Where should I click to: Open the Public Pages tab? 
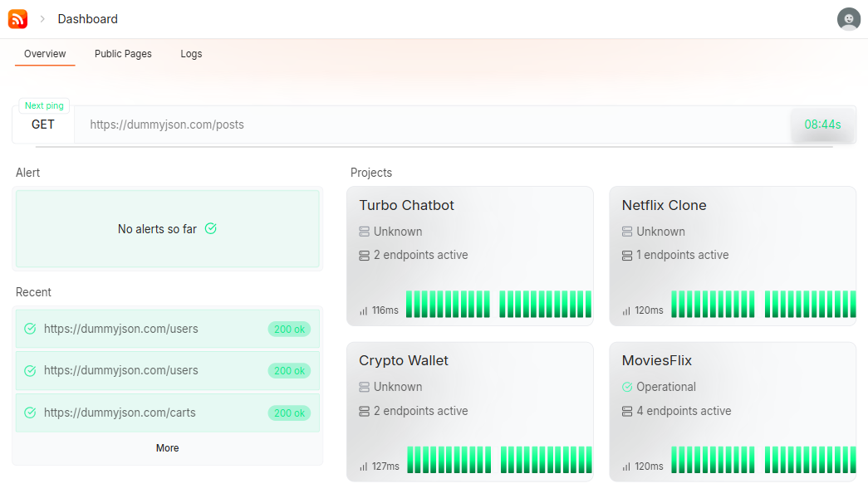pyautogui.click(x=123, y=54)
